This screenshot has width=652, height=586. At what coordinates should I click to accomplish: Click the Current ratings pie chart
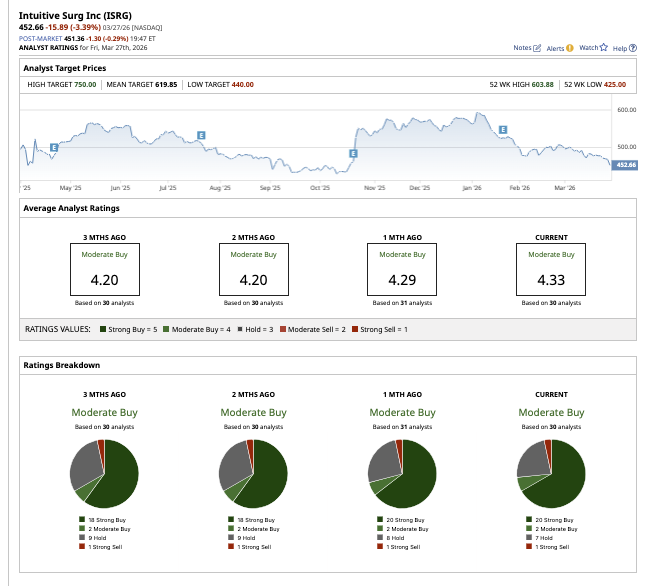pyautogui.click(x=551, y=474)
